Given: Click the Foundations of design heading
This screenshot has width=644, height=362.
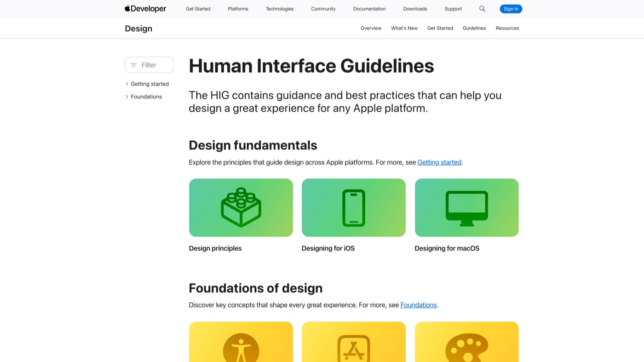Looking at the screenshot, I should tap(256, 288).
